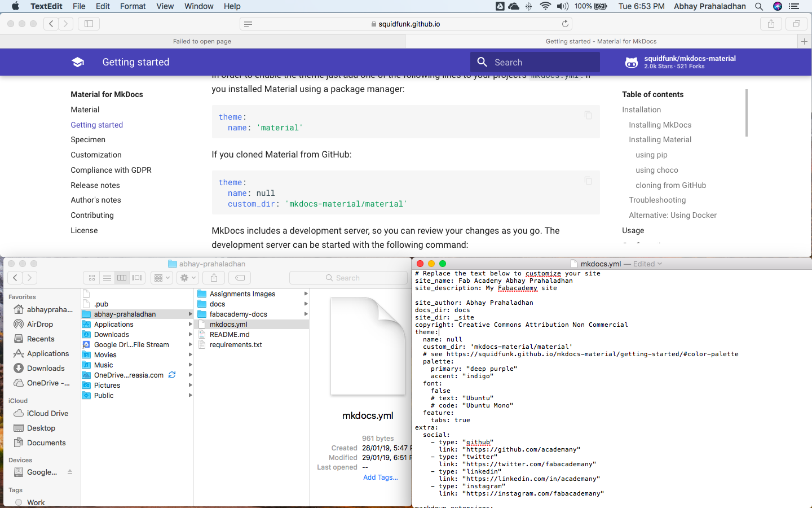Reload the squidfunk.github.io page

click(x=565, y=24)
